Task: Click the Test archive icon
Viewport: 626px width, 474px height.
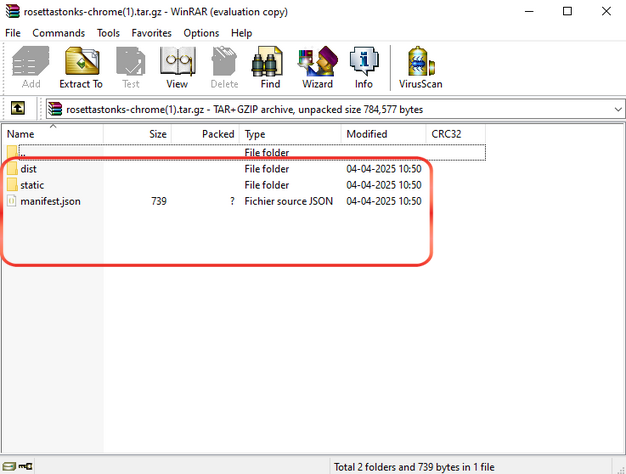Action: click(131, 67)
